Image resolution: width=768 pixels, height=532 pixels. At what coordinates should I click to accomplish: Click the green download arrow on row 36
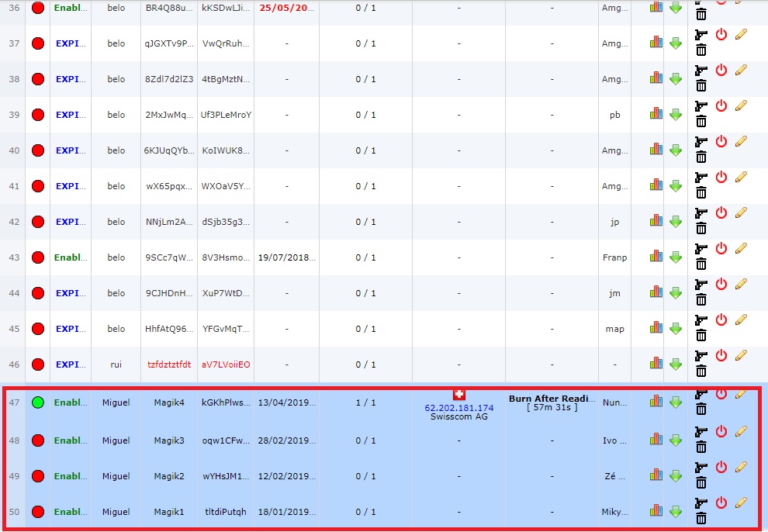676,8
